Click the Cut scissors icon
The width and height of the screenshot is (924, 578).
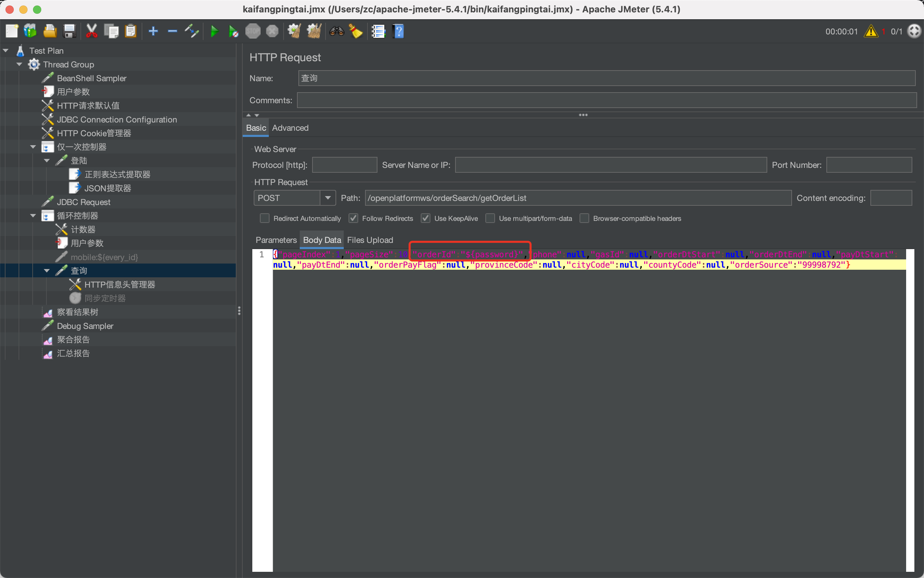pyautogui.click(x=92, y=31)
